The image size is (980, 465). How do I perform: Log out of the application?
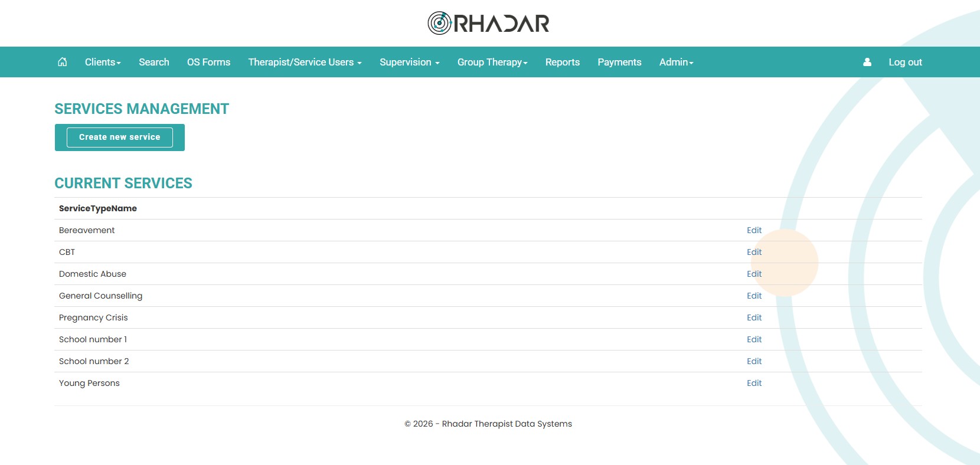pyautogui.click(x=905, y=62)
